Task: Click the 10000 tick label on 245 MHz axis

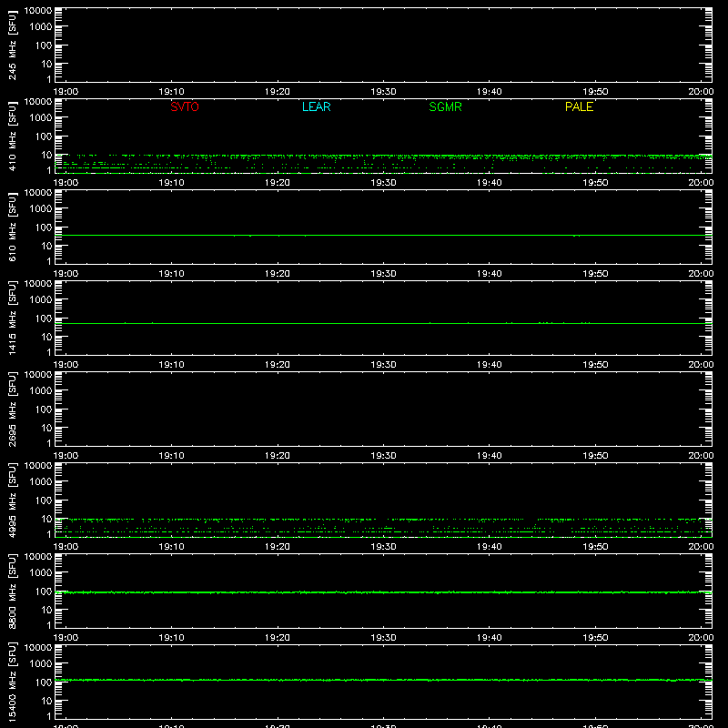Action: tap(38, 11)
